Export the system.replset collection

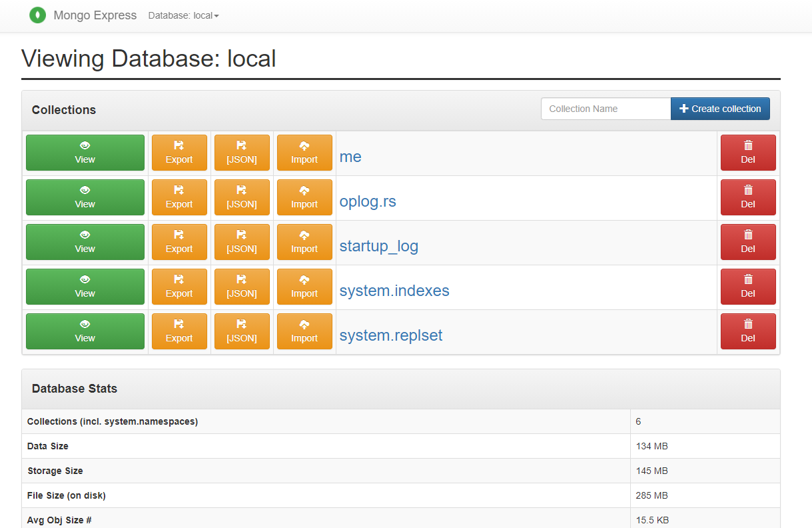tap(179, 331)
